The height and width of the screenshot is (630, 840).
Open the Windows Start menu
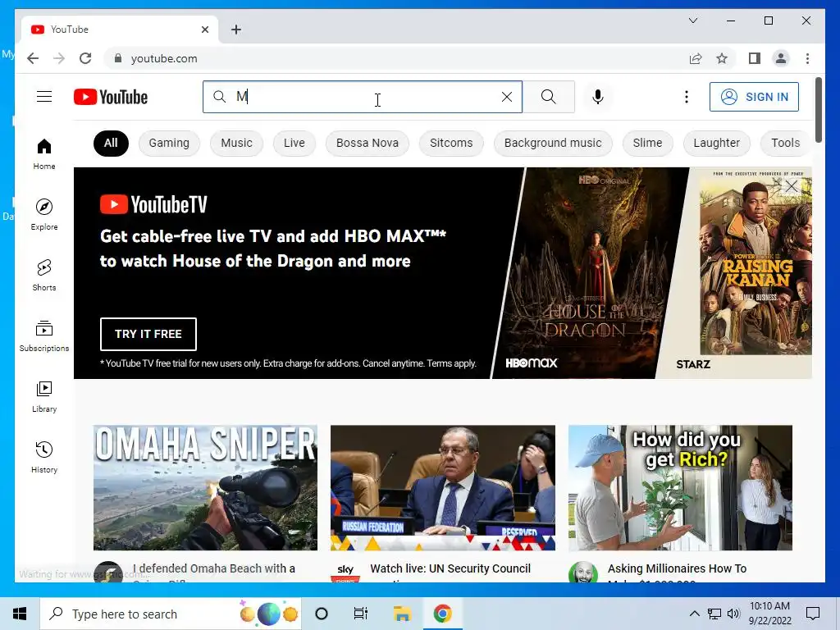tap(20, 614)
